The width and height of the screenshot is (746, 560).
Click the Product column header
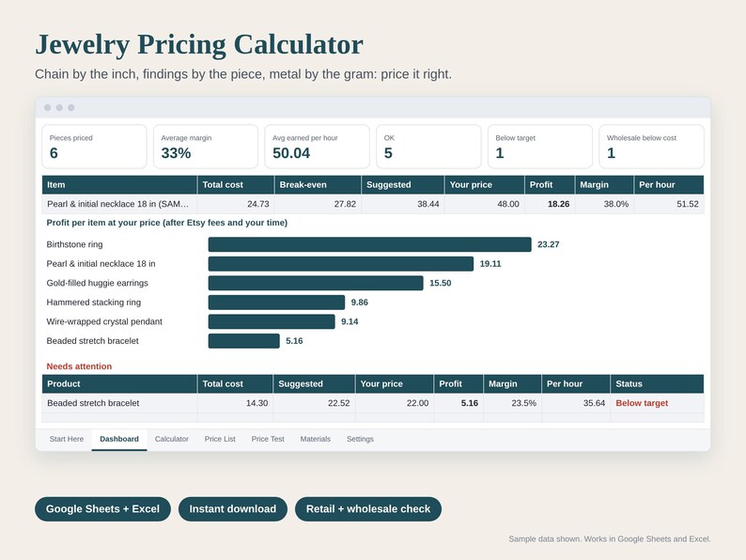click(119, 384)
